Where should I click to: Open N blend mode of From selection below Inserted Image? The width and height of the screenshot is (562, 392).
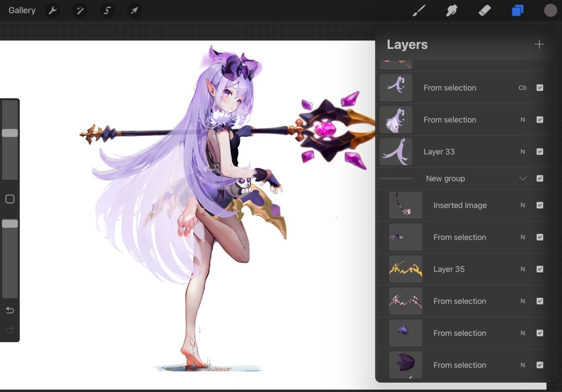point(522,237)
